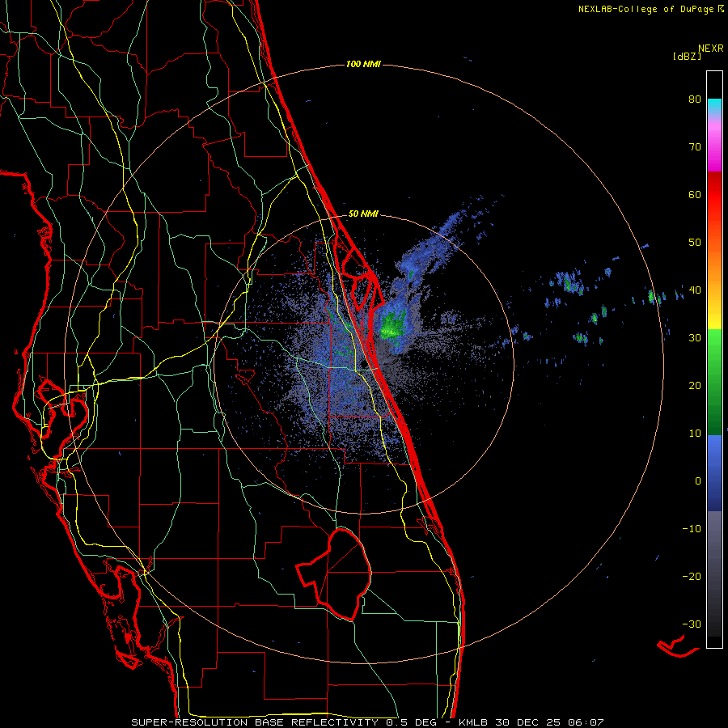Click the NEXR label above the color scale
The height and width of the screenshot is (728, 728).
[711, 49]
